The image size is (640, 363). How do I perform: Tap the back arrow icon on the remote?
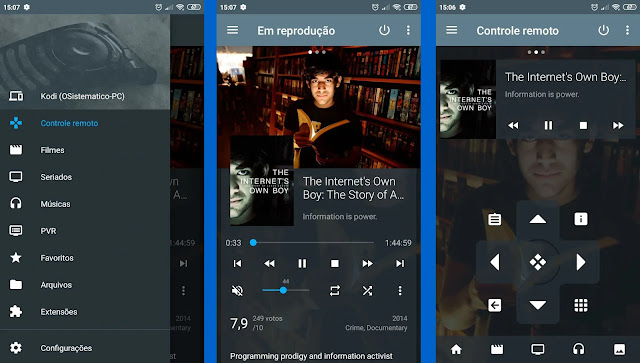pos(495,305)
